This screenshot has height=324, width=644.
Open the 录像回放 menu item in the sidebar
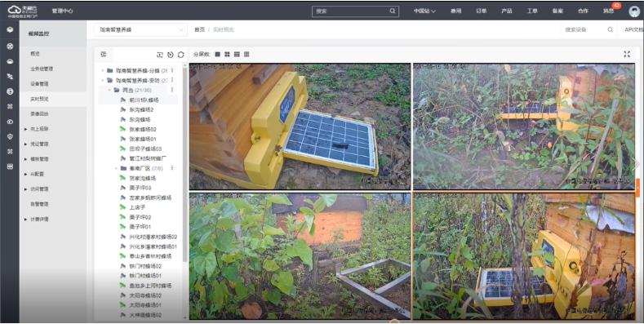(39, 113)
